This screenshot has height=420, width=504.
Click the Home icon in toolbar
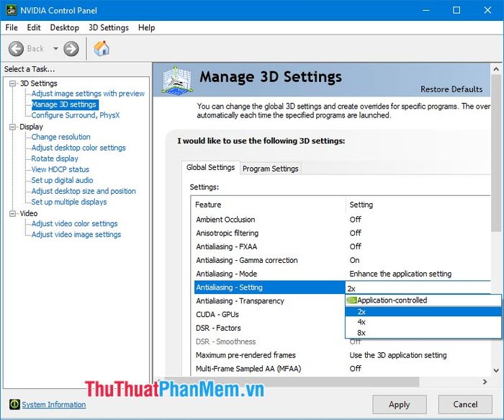[x=102, y=48]
